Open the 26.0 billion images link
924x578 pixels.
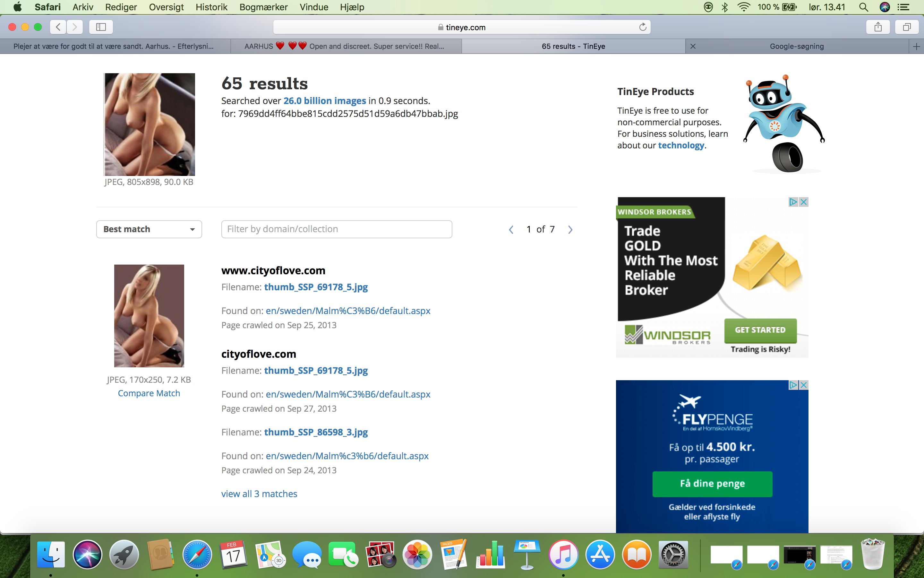point(325,101)
